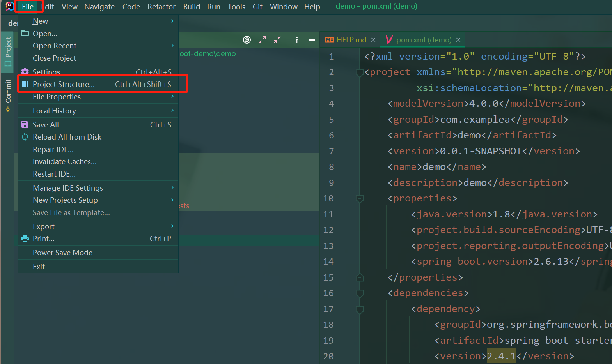Click java.version value 1.8

pyautogui.click(x=501, y=214)
